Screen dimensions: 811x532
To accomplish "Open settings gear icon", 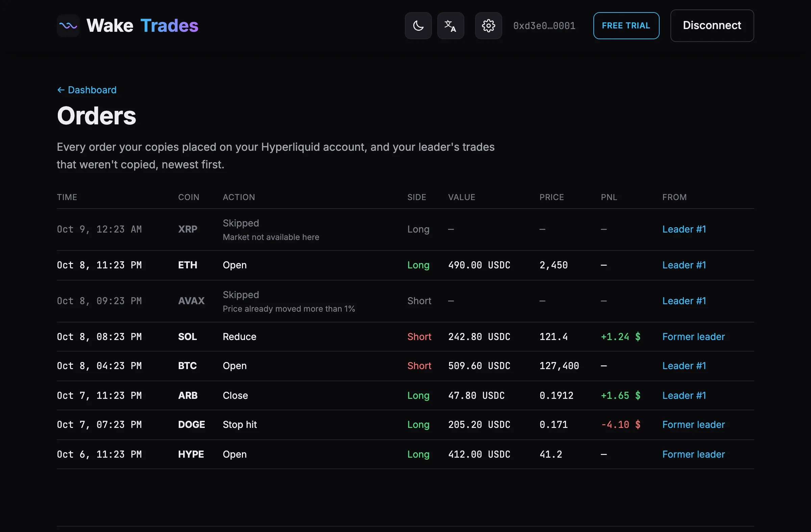I will click(x=488, y=26).
